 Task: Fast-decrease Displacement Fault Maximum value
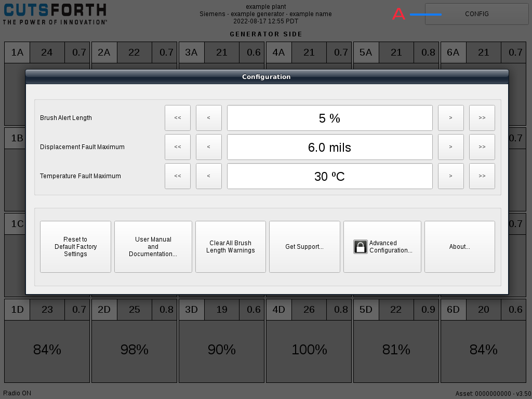[178, 147]
